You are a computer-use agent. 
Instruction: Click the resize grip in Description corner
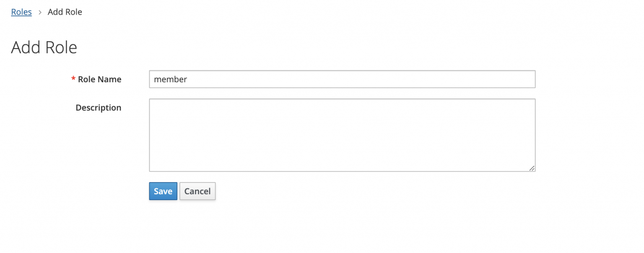coord(532,168)
